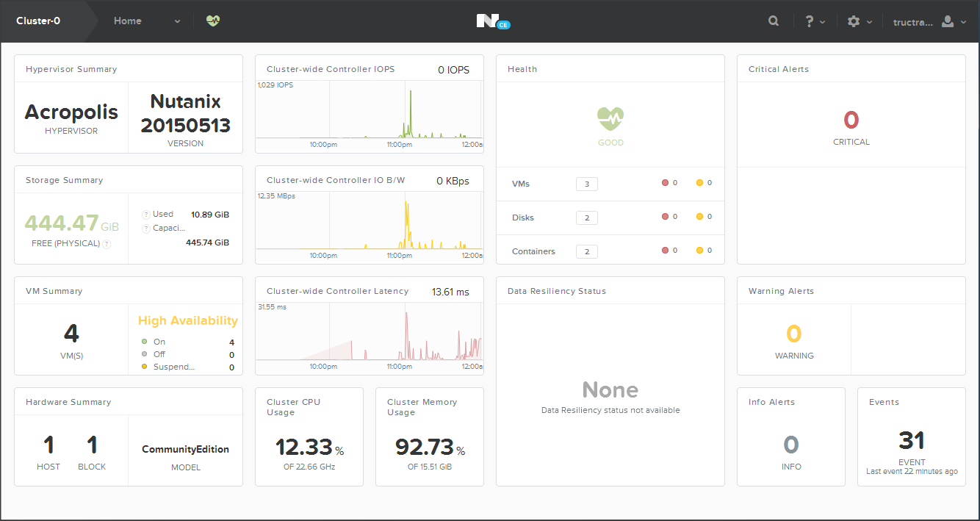This screenshot has height=521, width=980.
Task: Expand the gear settings dropdown arrow
Action: coord(870,22)
